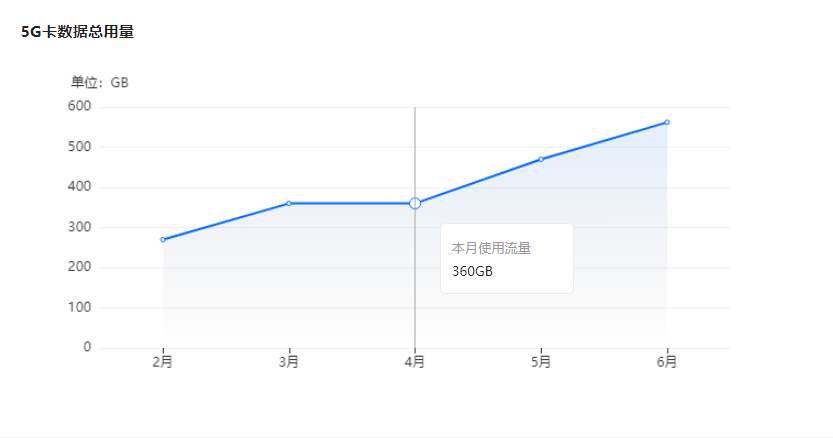Click the 6月 data point on the line
833x438 pixels.
[x=667, y=122]
